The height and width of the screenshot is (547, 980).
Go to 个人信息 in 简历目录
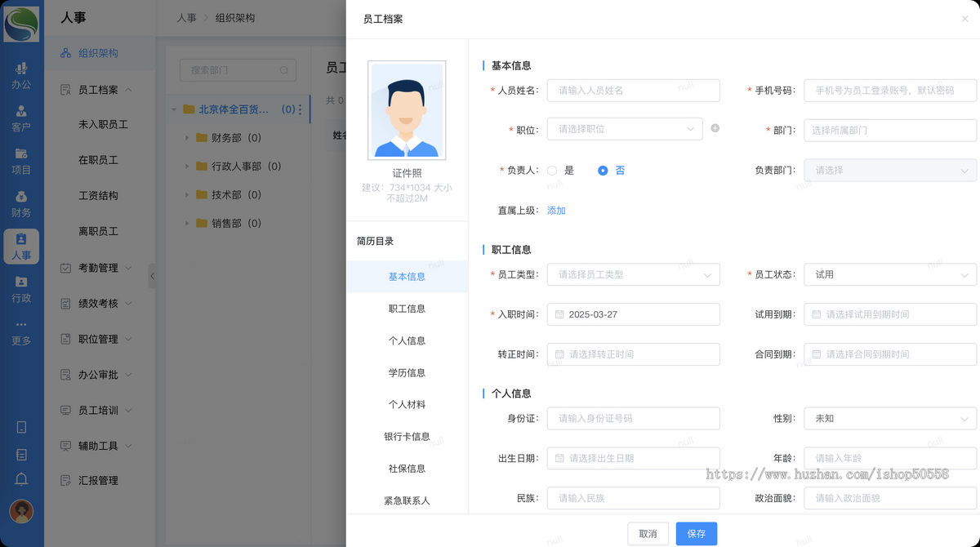point(407,340)
